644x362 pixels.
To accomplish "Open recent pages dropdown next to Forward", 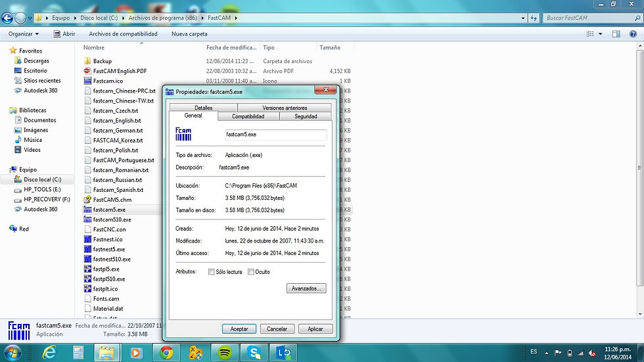I will pos(30,18).
